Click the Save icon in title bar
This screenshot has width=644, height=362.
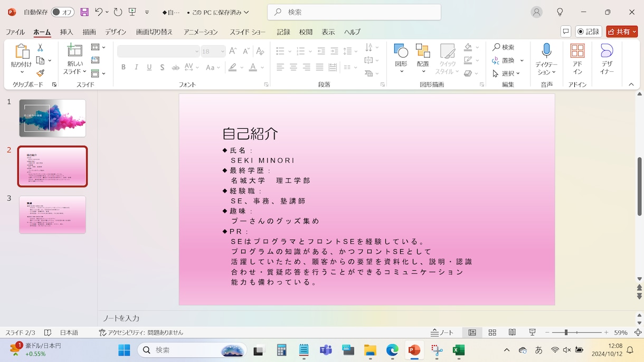point(84,12)
